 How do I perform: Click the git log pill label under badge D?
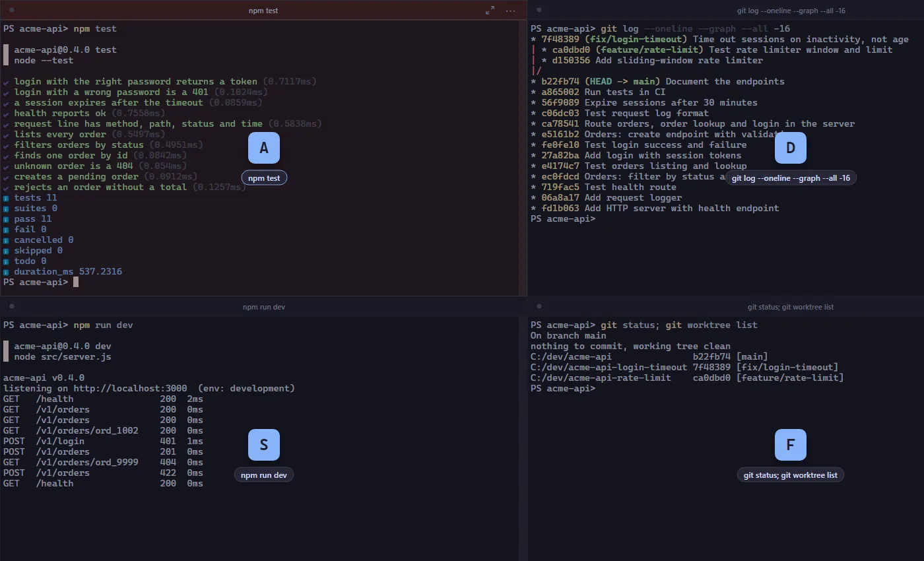click(x=791, y=178)
